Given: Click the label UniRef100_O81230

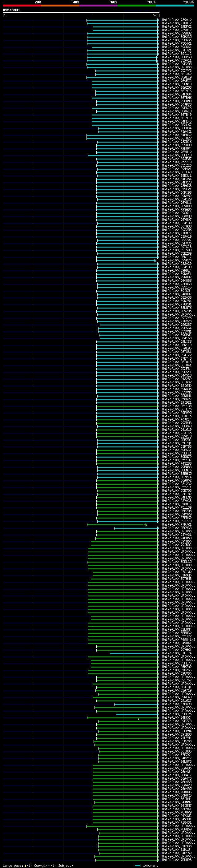Looking at the screenshot, I should 177,484.
